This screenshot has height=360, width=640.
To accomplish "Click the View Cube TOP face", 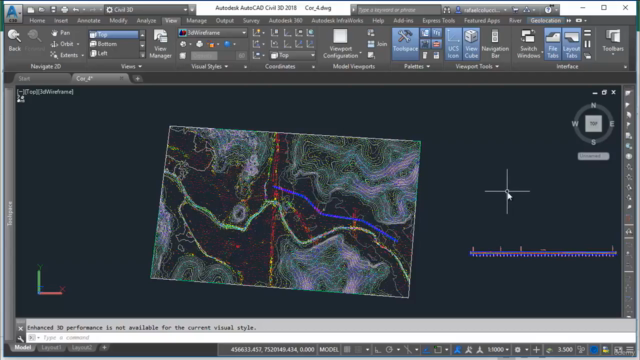I will 593,124.
